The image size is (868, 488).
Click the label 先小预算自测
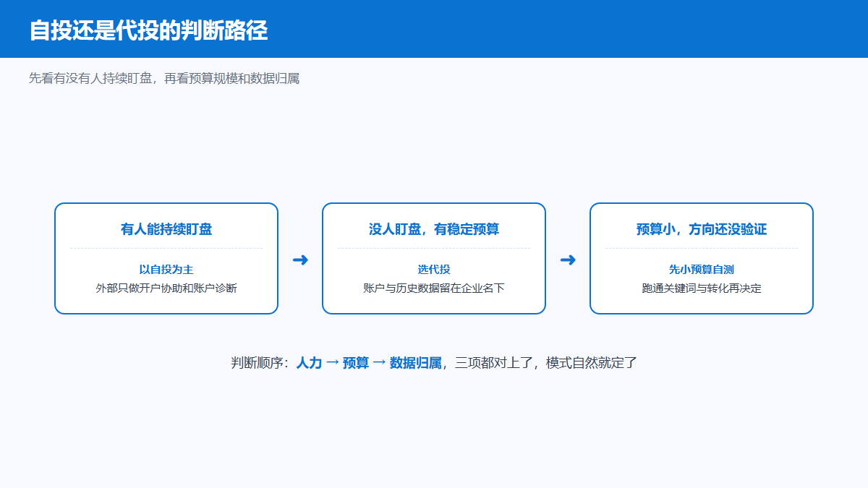(702, 269)
